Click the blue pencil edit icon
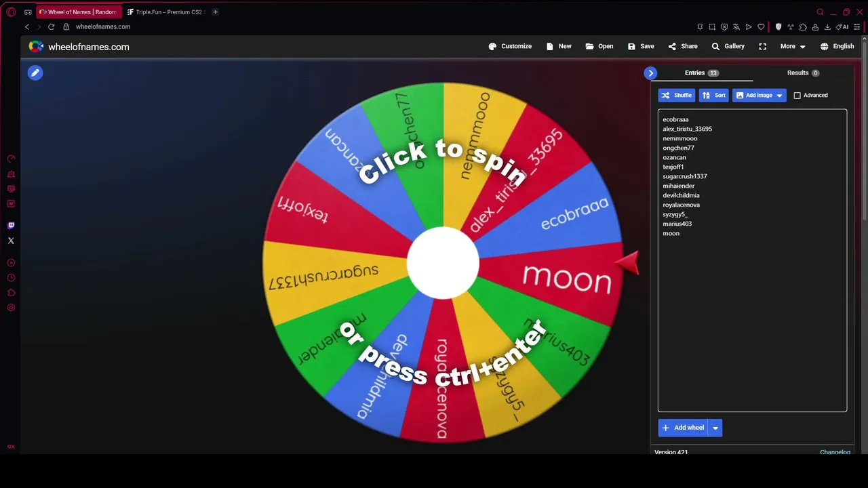The image size is (868, 488). 35,73
